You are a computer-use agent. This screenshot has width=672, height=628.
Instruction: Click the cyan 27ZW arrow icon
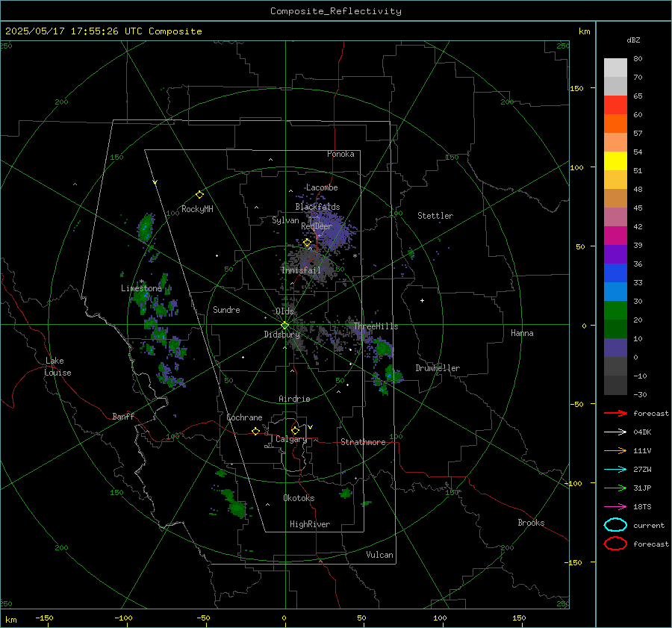click(615, 470)
